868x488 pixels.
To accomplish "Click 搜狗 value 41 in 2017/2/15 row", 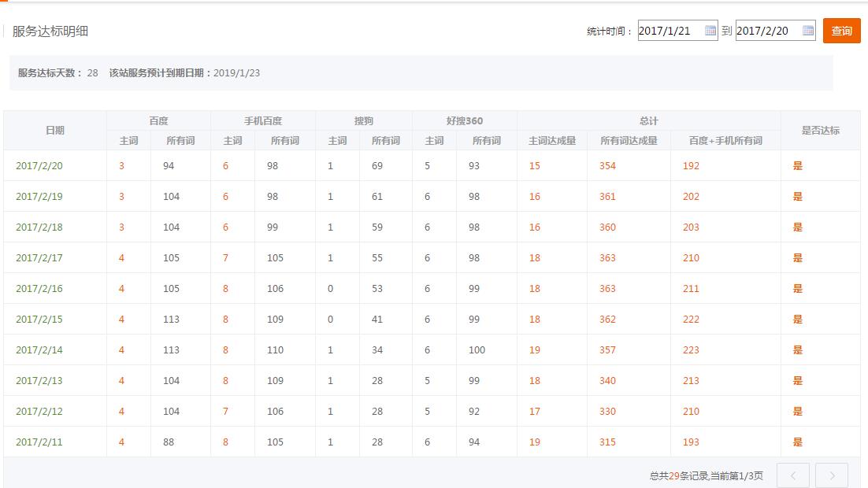I will click(x=377, y=320).
